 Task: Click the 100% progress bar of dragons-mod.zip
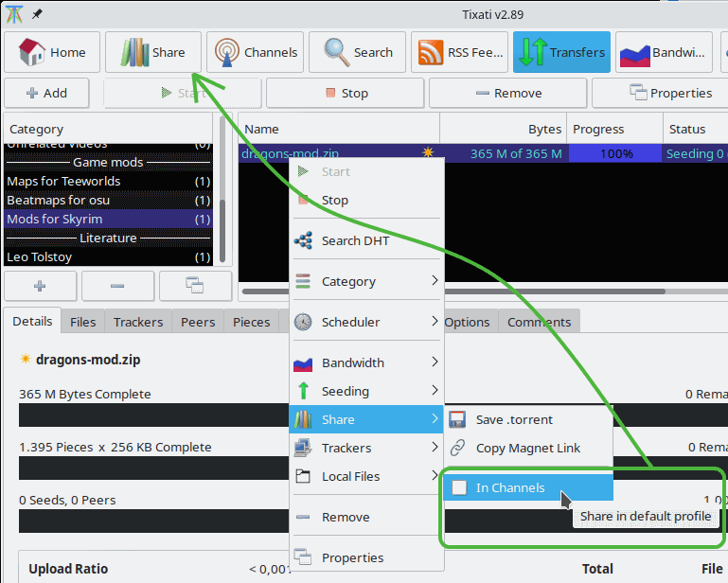tap(615, 153)
